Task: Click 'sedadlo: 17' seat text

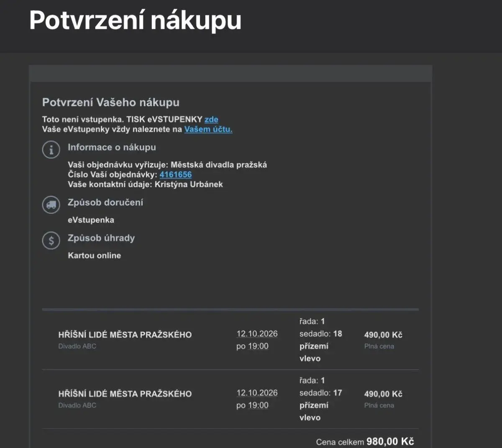Action: pos(321,393)
